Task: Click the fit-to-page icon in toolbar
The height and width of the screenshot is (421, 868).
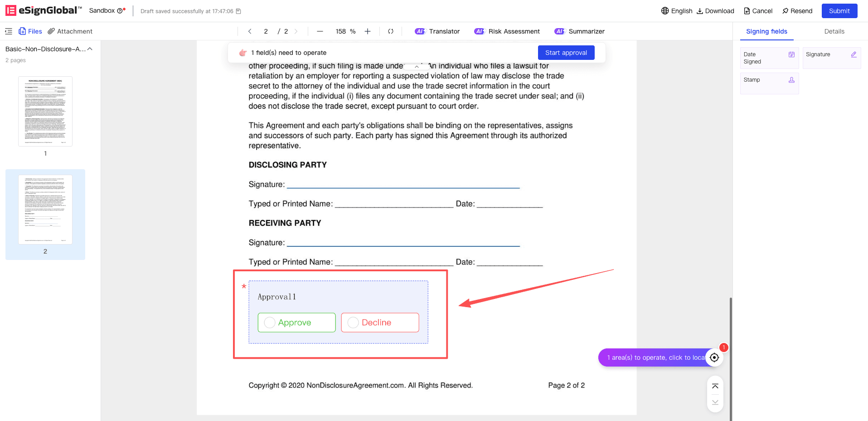Action: click(x=391, y=31)
